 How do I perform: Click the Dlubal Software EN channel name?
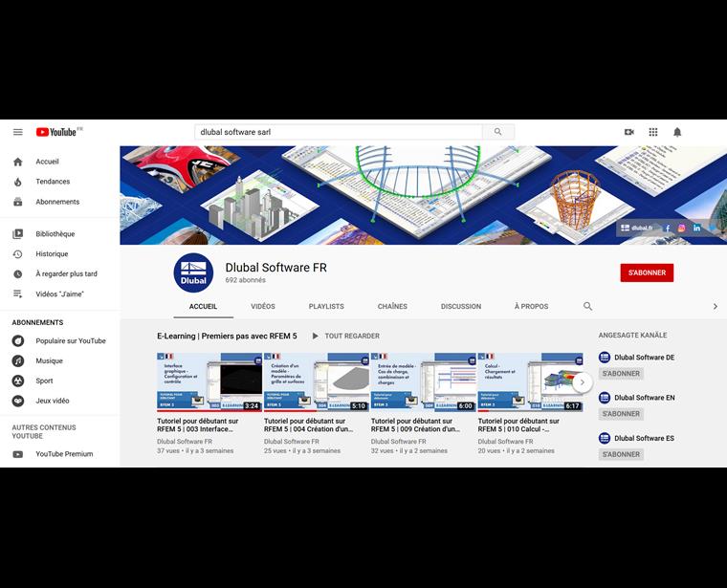tap(644, 398)
